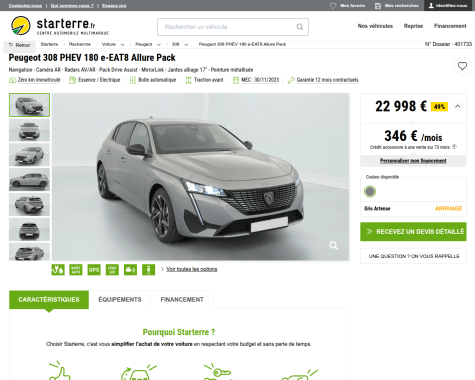Click the search magnifier icon

point(300,27)
